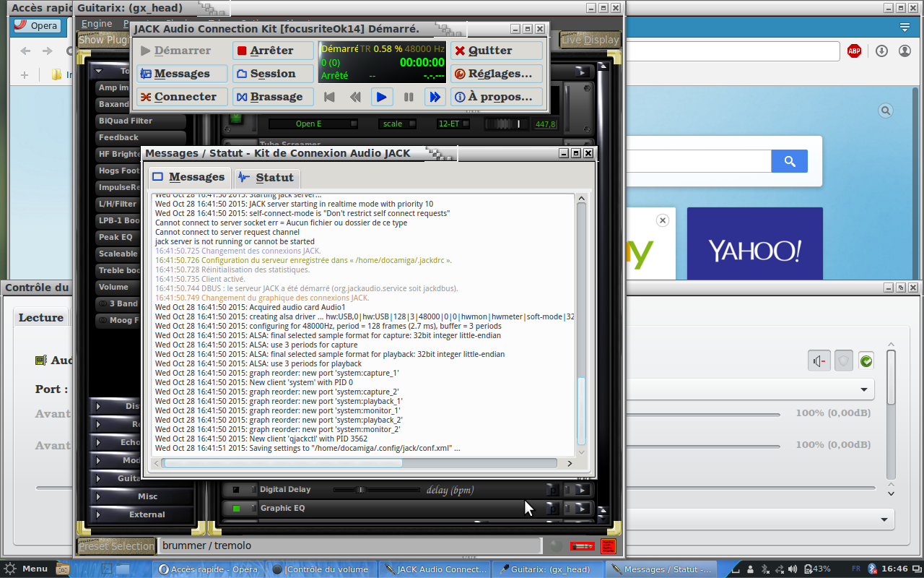Open the Engine menu in Guitarix
The height and width of the screenshot is (578, 924).
click(x=97, y=24)
